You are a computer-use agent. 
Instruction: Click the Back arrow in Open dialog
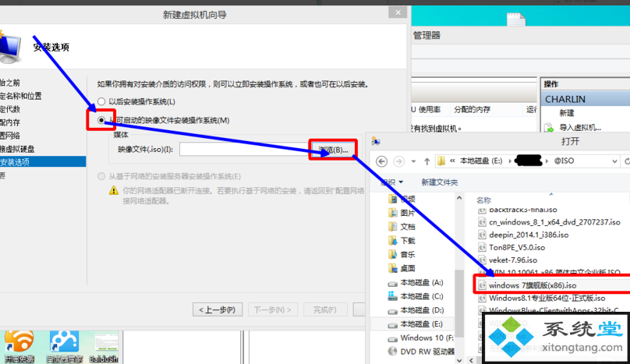coord(382,161)
